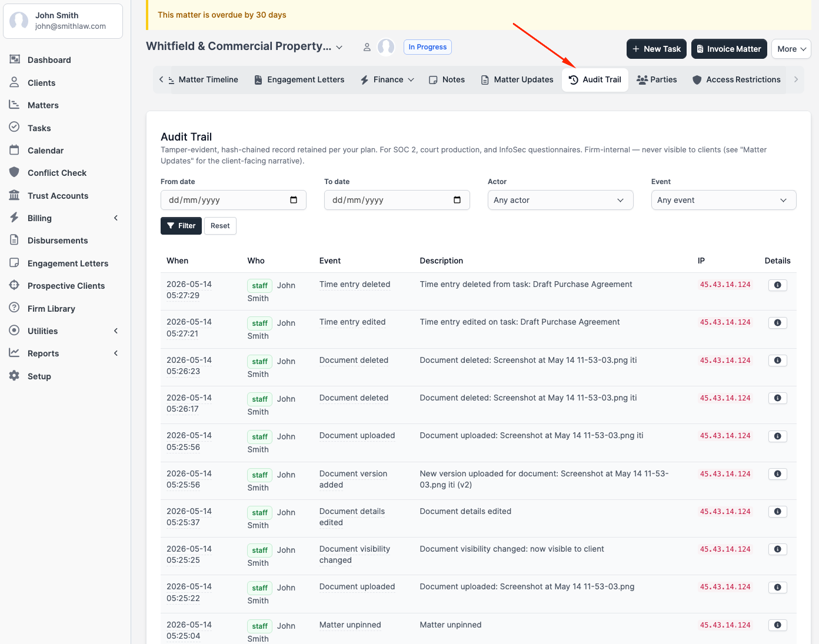
Task: Switch to Parties tab
Action: (657, 79)
